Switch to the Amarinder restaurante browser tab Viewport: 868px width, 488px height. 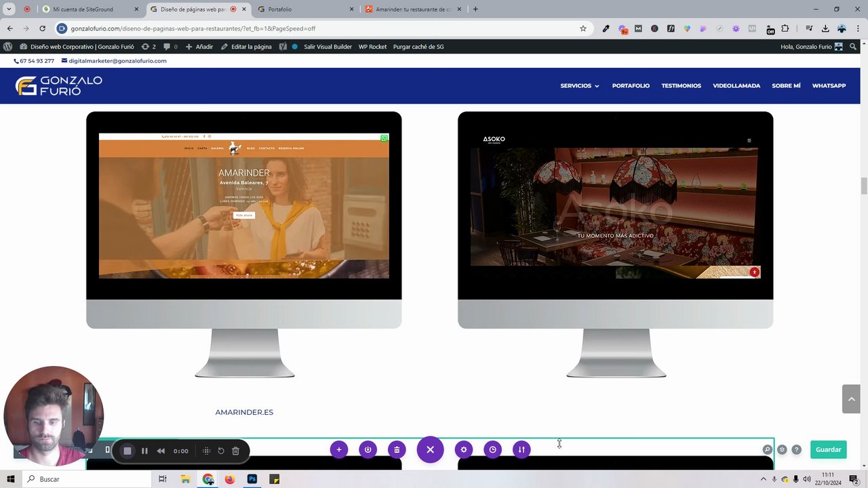[412, 9]
